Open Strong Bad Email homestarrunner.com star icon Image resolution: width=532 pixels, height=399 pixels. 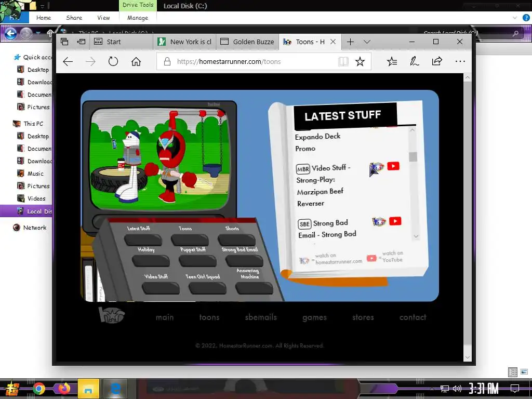pos(379,222)
